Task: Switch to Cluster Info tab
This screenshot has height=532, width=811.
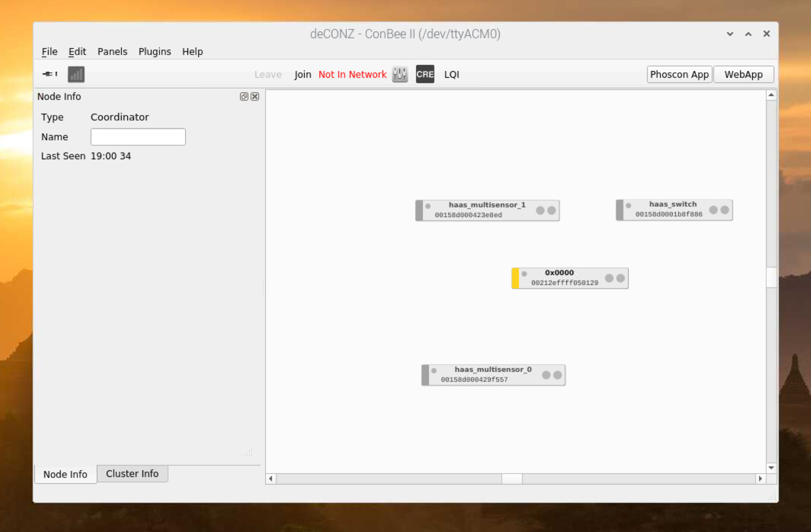Action: pyautogui.click(x=132, y=474)
